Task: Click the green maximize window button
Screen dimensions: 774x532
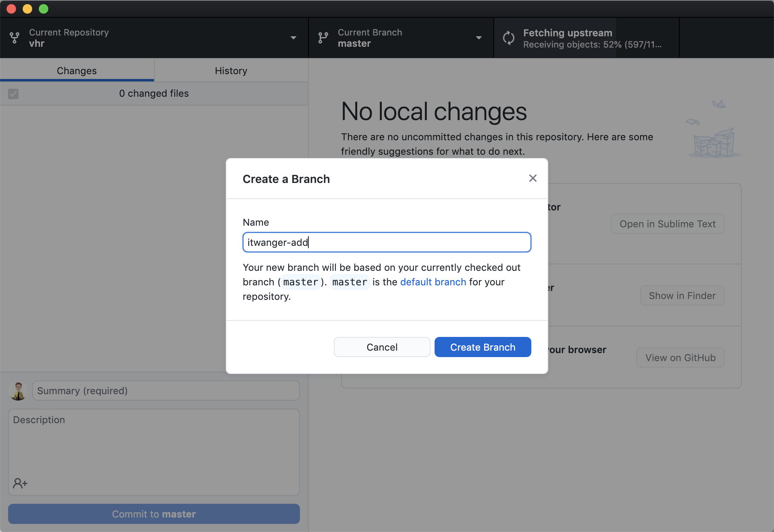Action: click(x=44, y=9)
